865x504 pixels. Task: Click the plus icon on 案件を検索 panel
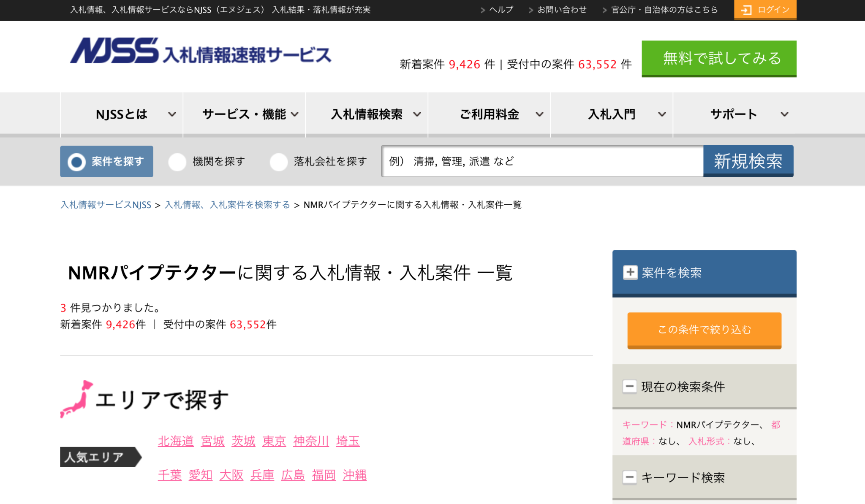tap(631, 273)
